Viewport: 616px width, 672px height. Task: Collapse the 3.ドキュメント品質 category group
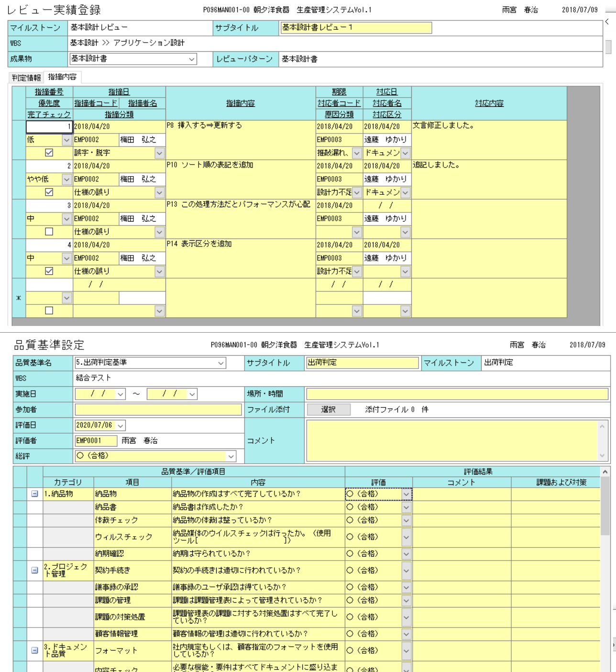coord(35,650)
